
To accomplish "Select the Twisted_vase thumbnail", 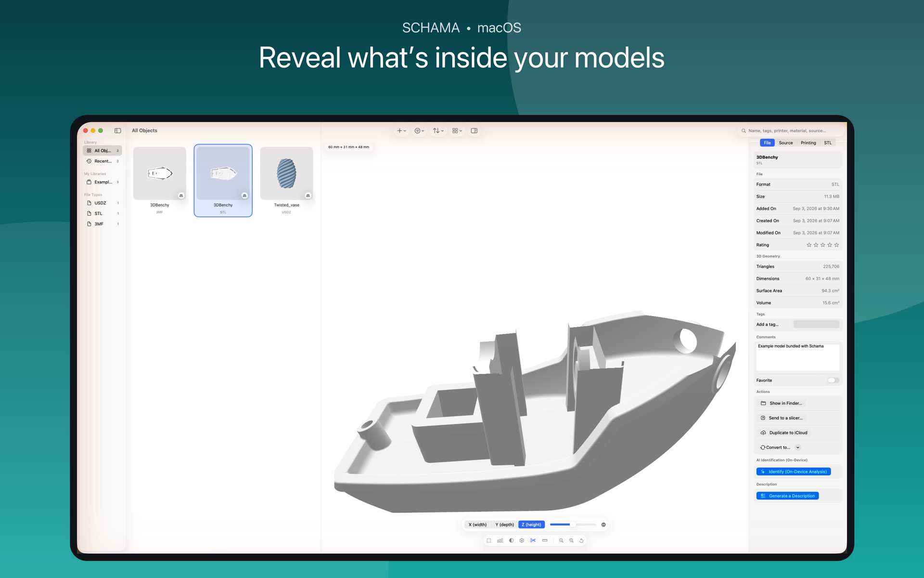I will pos(287,173).
